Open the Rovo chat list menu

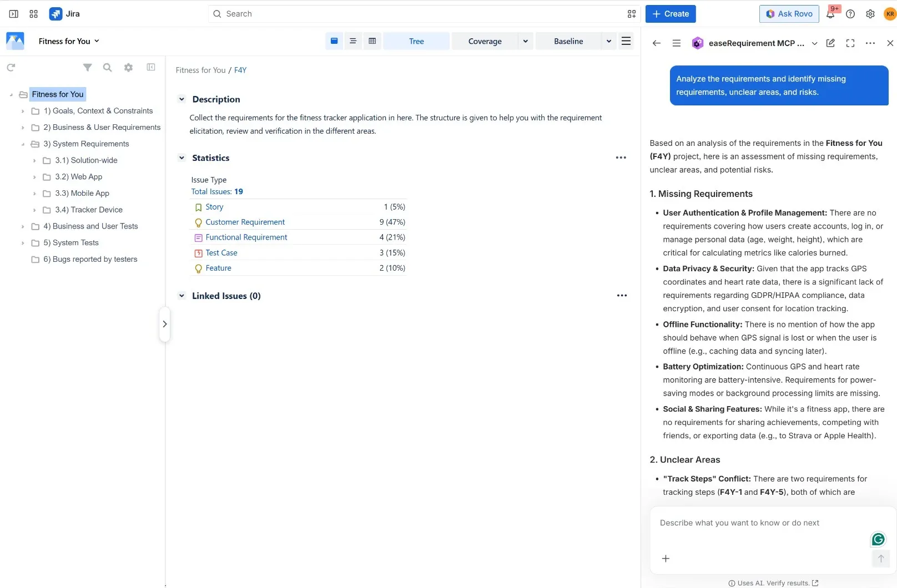677,43
